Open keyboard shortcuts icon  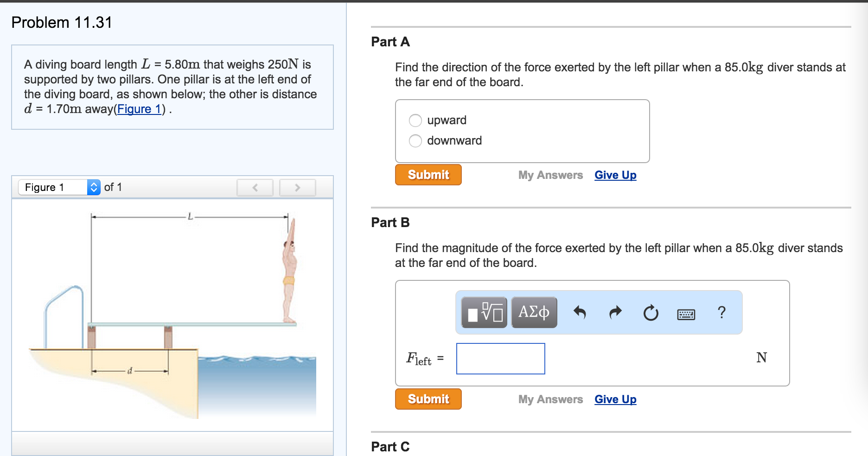click(x=686, y=315)
